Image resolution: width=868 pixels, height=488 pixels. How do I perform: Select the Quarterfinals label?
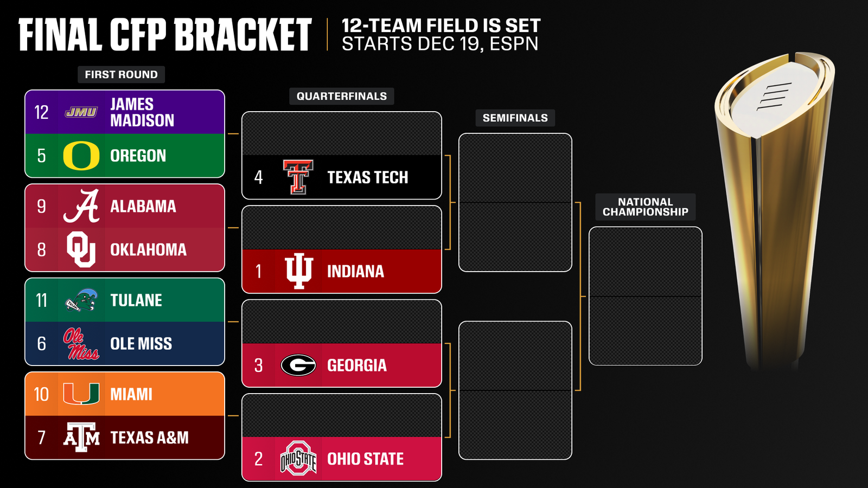(342, 96)
